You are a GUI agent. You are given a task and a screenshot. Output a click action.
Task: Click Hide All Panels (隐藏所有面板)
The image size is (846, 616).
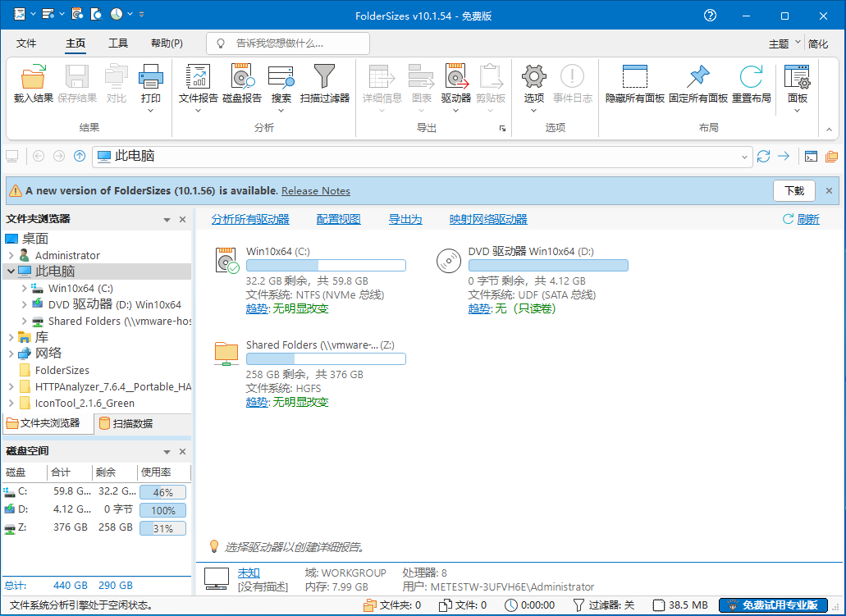pos(634,76)
